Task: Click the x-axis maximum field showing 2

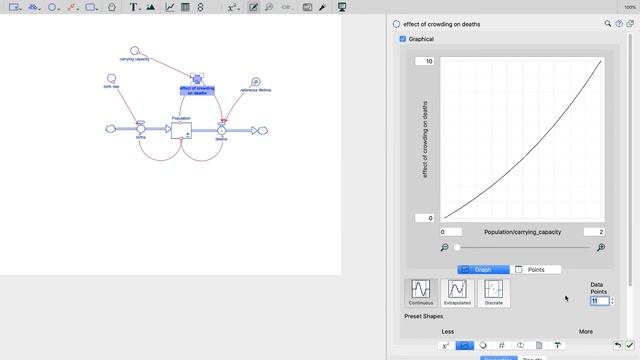Action: 594,232
